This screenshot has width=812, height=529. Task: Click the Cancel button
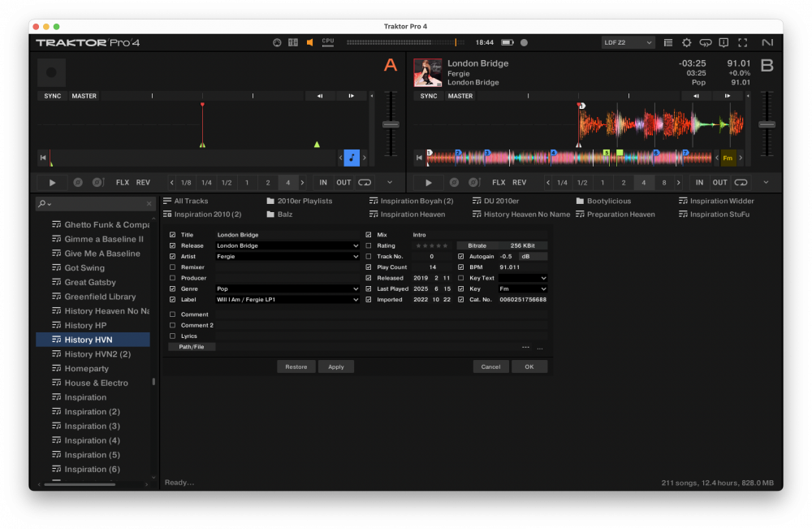click(490, 366)
